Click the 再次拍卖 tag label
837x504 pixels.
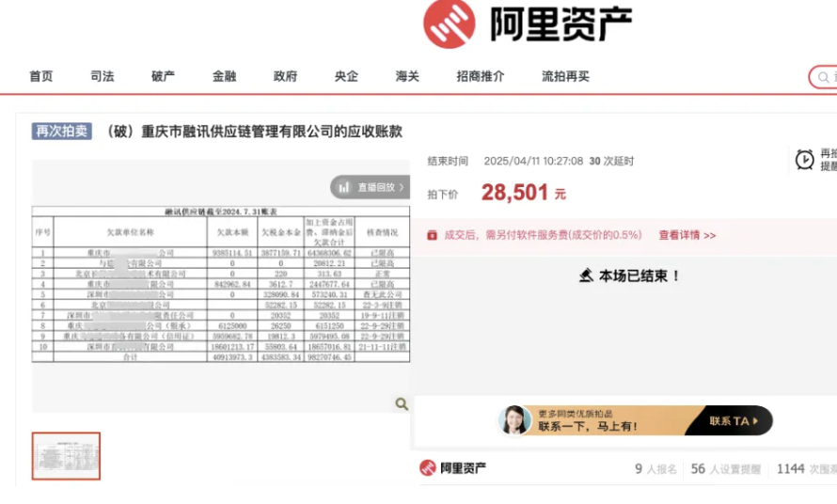click(62, 132)
